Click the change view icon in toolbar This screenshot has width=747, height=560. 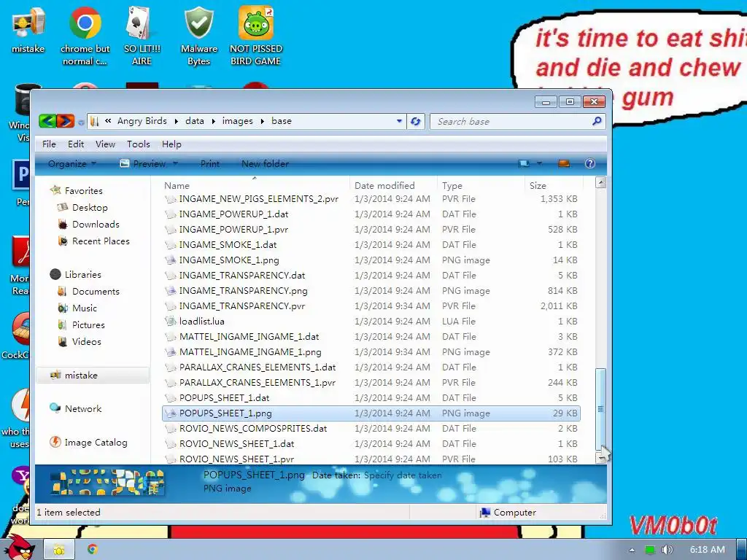524,164
